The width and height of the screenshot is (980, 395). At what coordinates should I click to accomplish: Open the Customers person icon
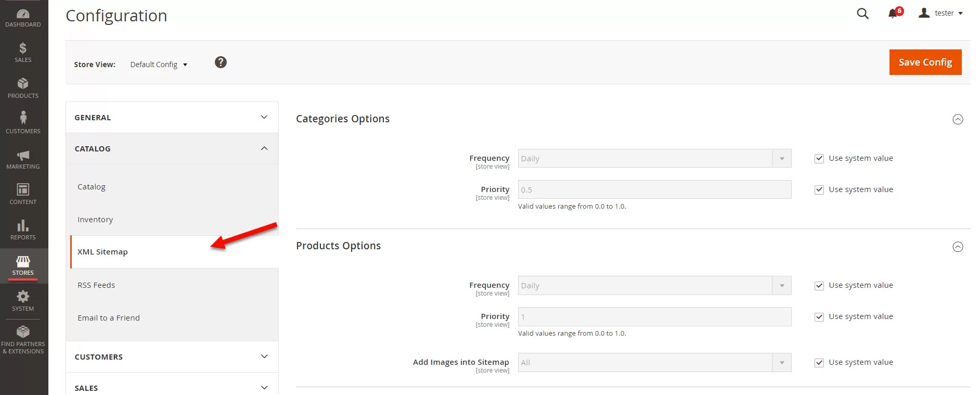(x=23, y=118)
